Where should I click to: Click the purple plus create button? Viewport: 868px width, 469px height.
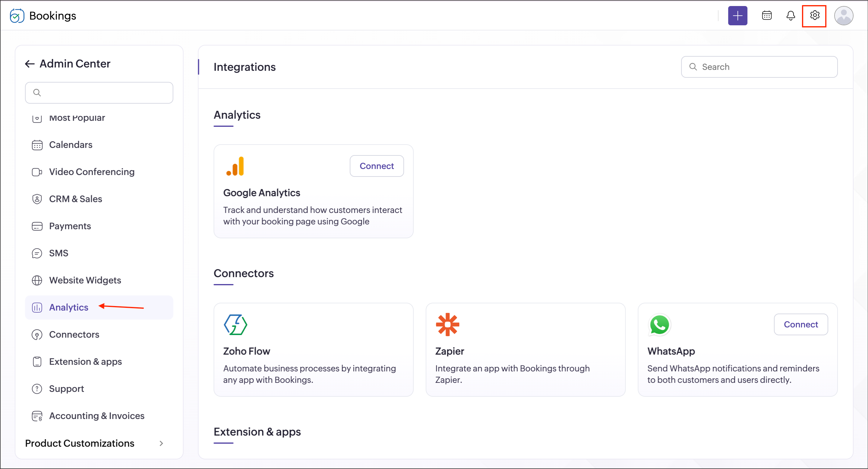click(737, 15)
